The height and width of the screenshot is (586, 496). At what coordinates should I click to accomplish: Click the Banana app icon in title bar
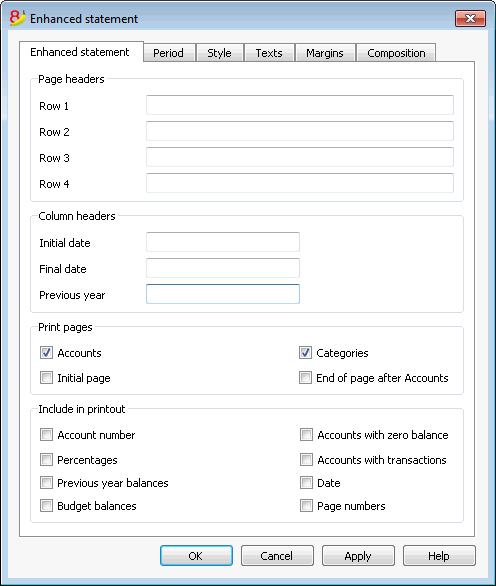[17, 18]
